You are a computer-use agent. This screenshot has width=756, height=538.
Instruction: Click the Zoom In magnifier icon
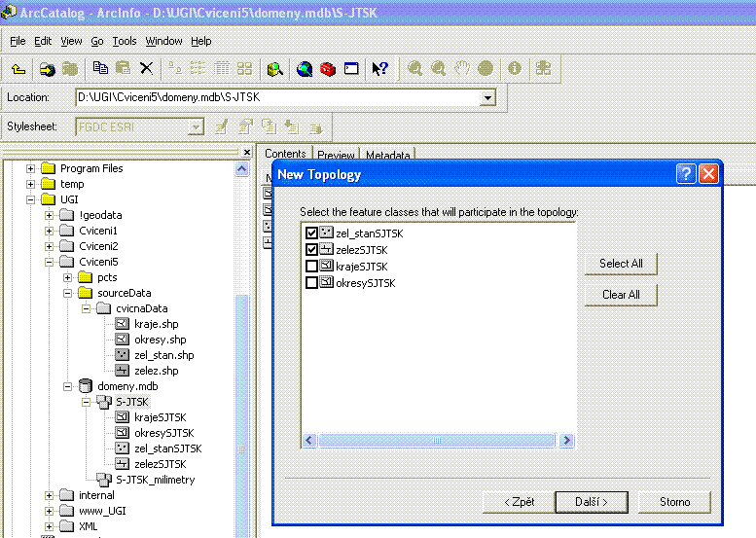point(414,68)
